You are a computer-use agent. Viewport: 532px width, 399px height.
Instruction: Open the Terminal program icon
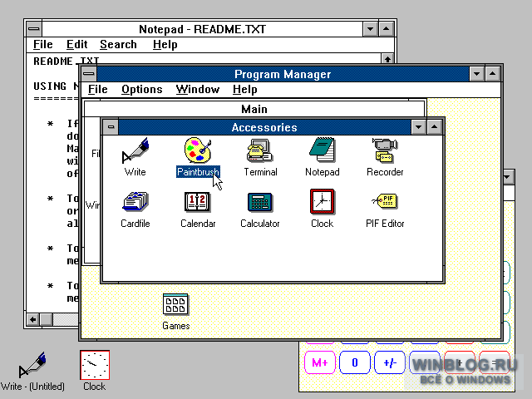tap(260, 157)
